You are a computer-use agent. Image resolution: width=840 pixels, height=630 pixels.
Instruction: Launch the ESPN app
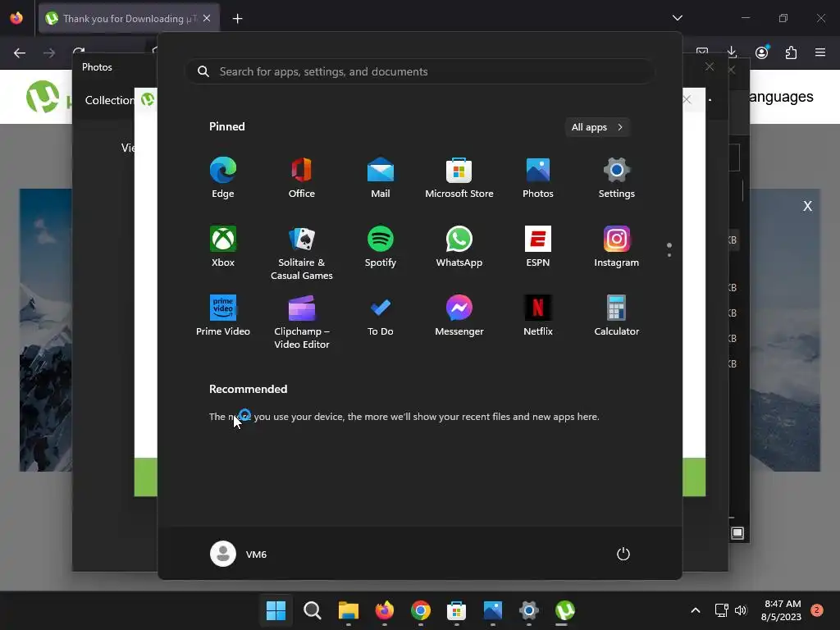point(538,246)
